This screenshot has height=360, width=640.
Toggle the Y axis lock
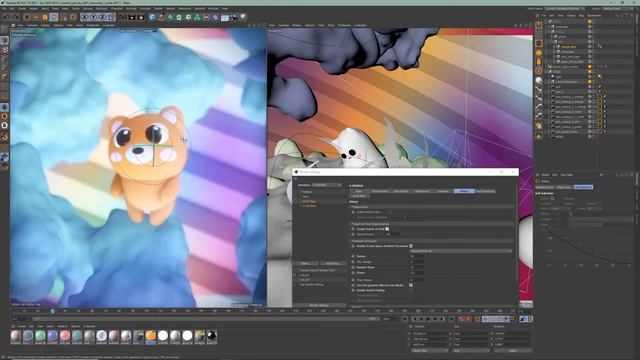93,17
